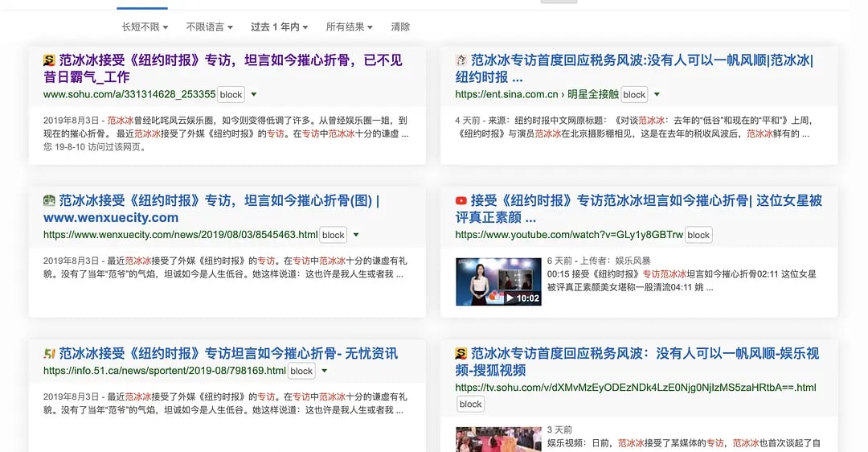Expand arrow beside the info.51.ca URL
Viewport: 868px width, 452px height.
point(325,371)
